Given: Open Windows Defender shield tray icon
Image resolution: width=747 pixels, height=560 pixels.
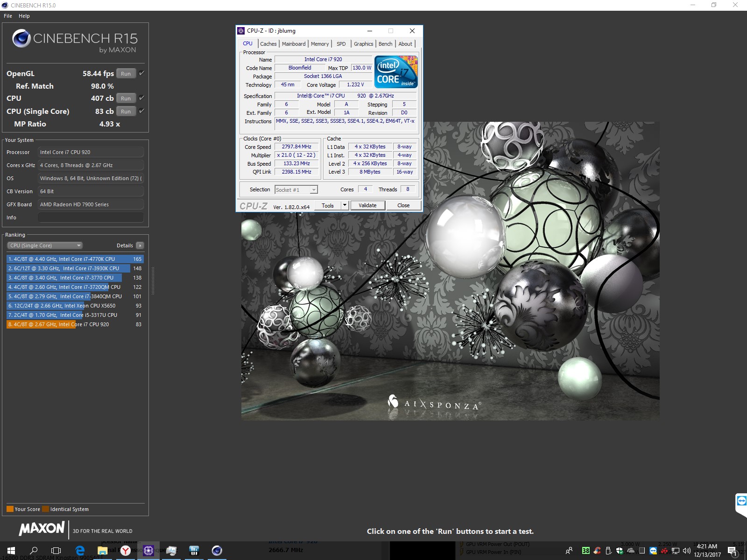Looking at the screenshot, I should [620, 551].
